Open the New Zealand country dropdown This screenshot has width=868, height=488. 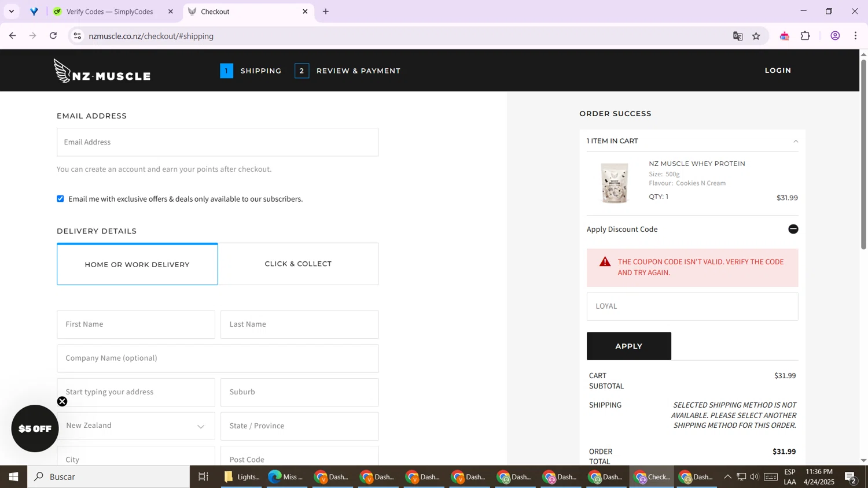pos(136,426)
